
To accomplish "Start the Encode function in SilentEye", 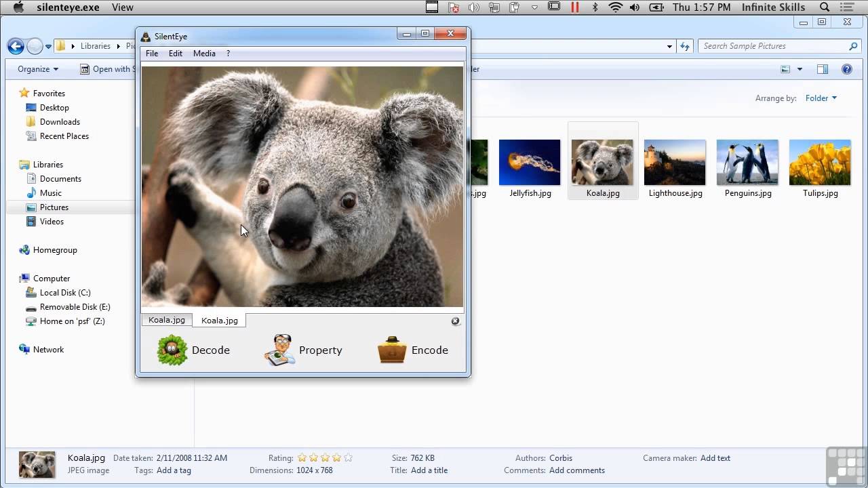I will (413, 350).
